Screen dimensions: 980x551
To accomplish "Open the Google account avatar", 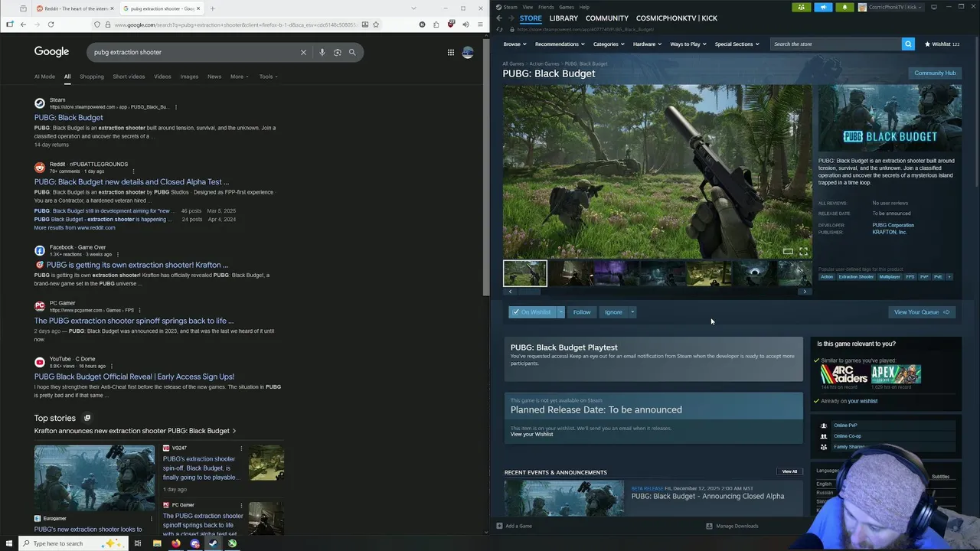I will click(x=468, y=52).
